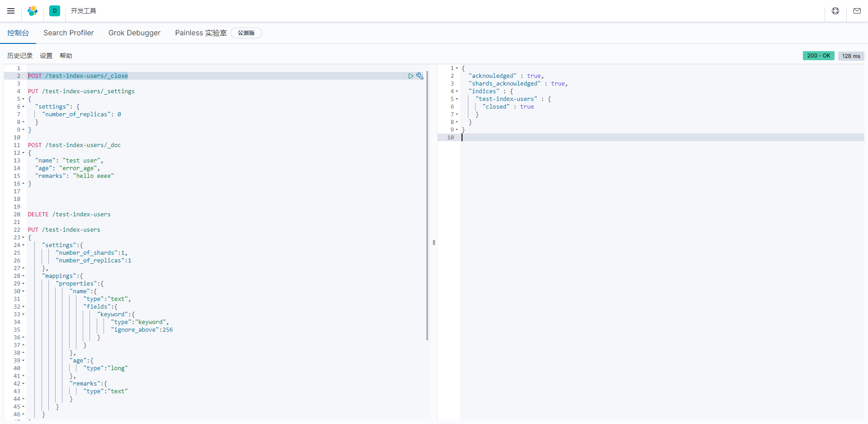
Task: Collapse properties fold at editor line 29
Action: click(x=24, y=284)
